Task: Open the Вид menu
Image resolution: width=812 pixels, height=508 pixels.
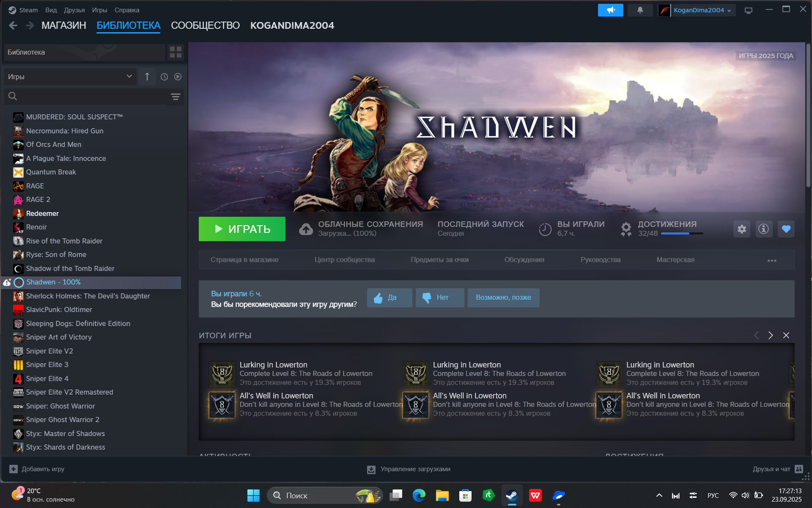Action: [51, 10]
